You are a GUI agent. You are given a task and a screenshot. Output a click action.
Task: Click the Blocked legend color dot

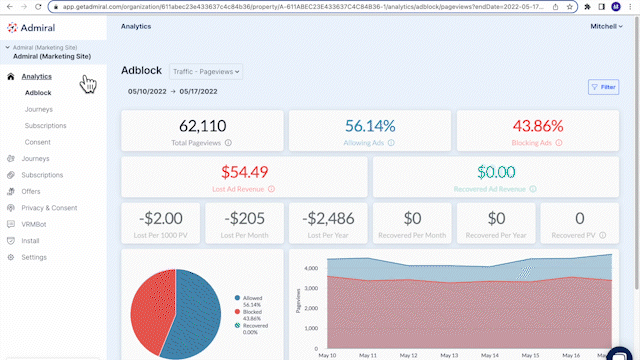click(237, 312)
